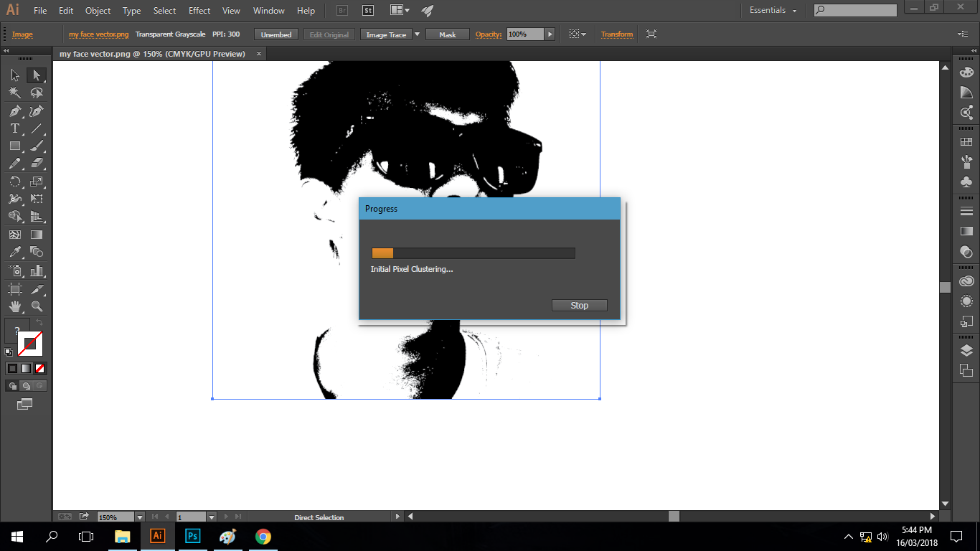980x551 pixels.
Task: Open the Effect menu
Action: (199, 11)
